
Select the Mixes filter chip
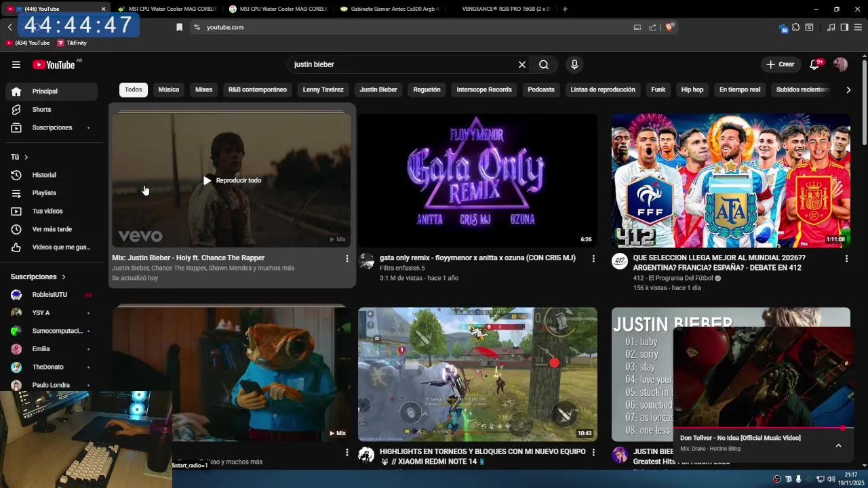(x=204, y=89)
